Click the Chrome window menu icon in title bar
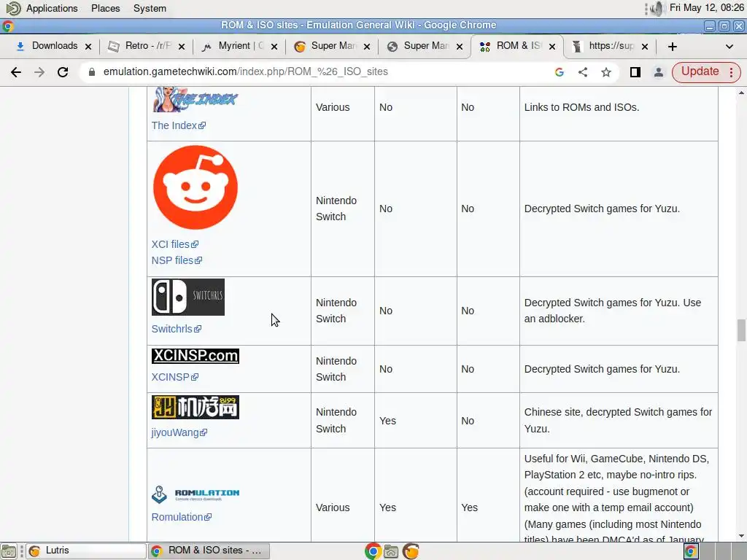Image resolution: width=747 pixels, height=560 pixels. [7, 26]
